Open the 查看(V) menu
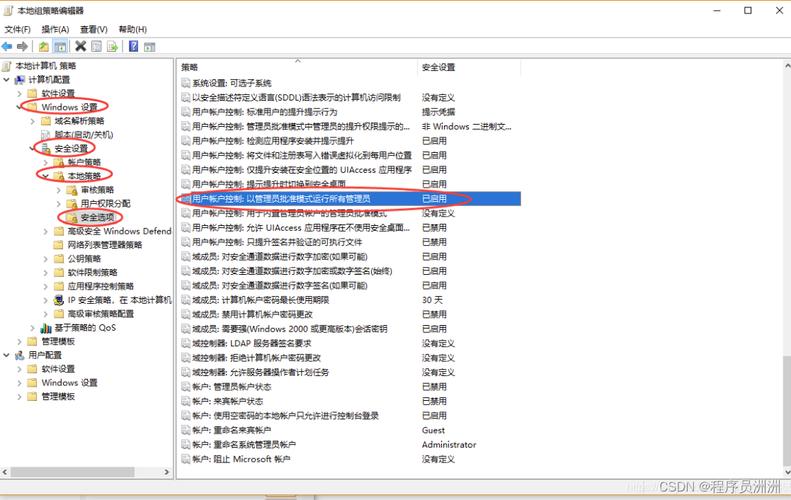 (94, 29)
